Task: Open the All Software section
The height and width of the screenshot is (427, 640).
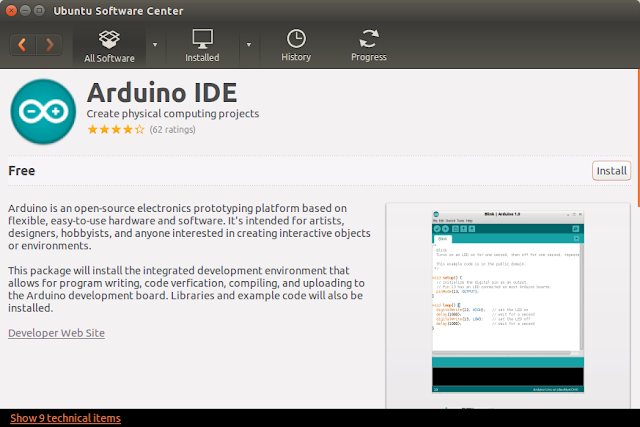Action: [x=109, y=46]
